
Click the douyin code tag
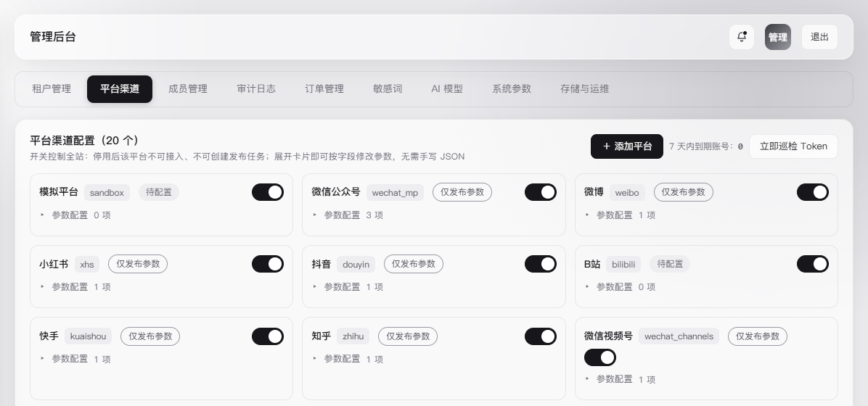(356, 265)
